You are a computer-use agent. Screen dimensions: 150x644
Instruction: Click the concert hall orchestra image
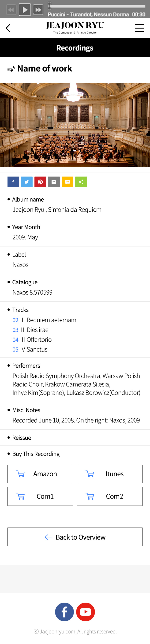click(x=75, y=125)
